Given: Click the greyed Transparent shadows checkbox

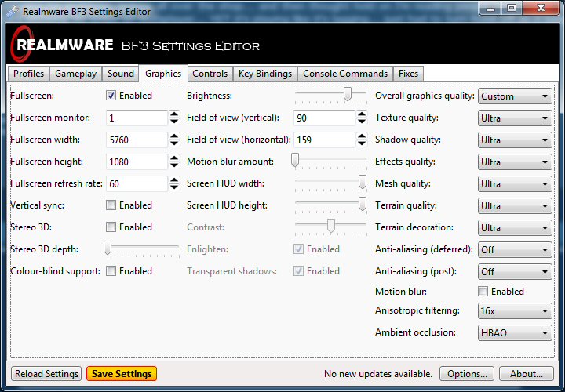Looking at the screenshot, I should (298, 271).
